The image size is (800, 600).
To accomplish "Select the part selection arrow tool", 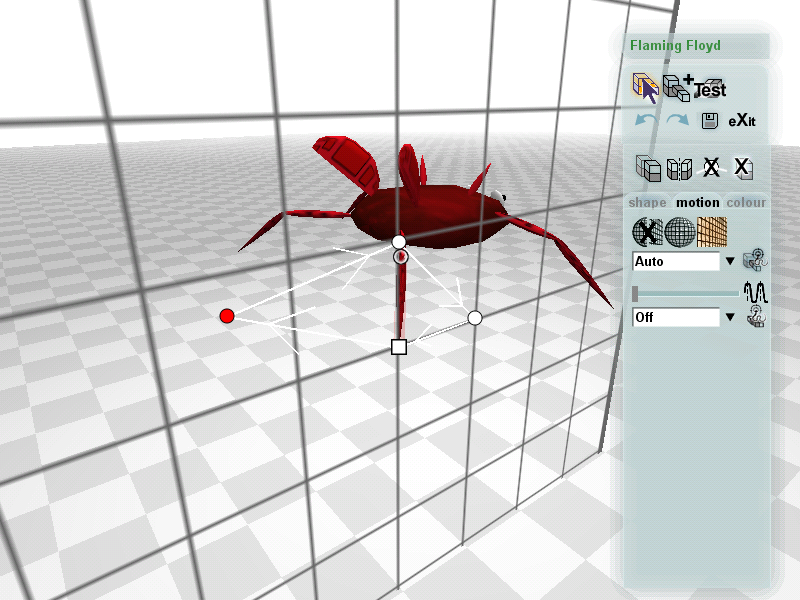I will click(646, 88).
